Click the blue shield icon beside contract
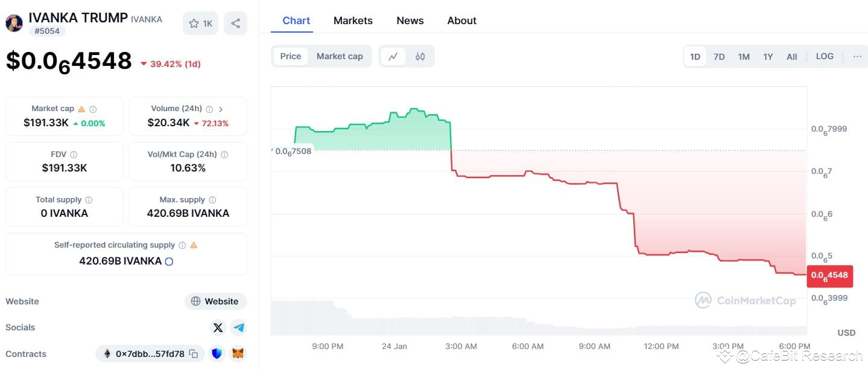The width and height of the screenshot is (868, 369). [x=217, y=354]
